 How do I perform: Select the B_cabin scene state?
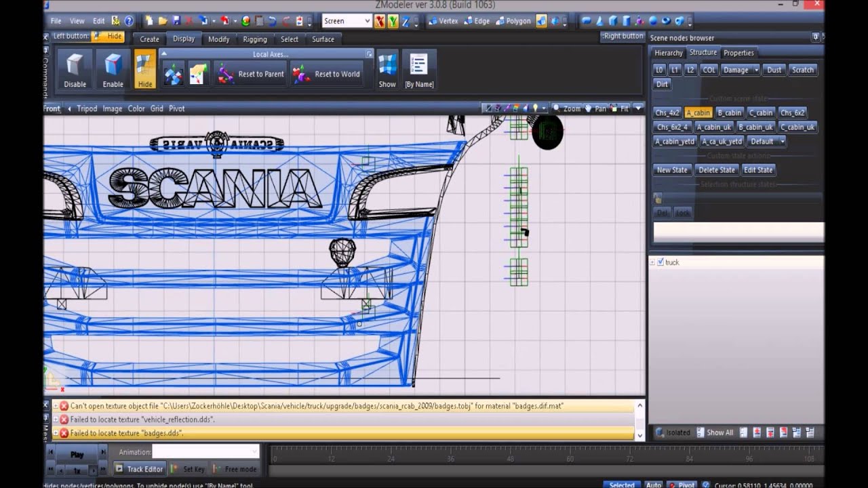click(x=730, y=113)
